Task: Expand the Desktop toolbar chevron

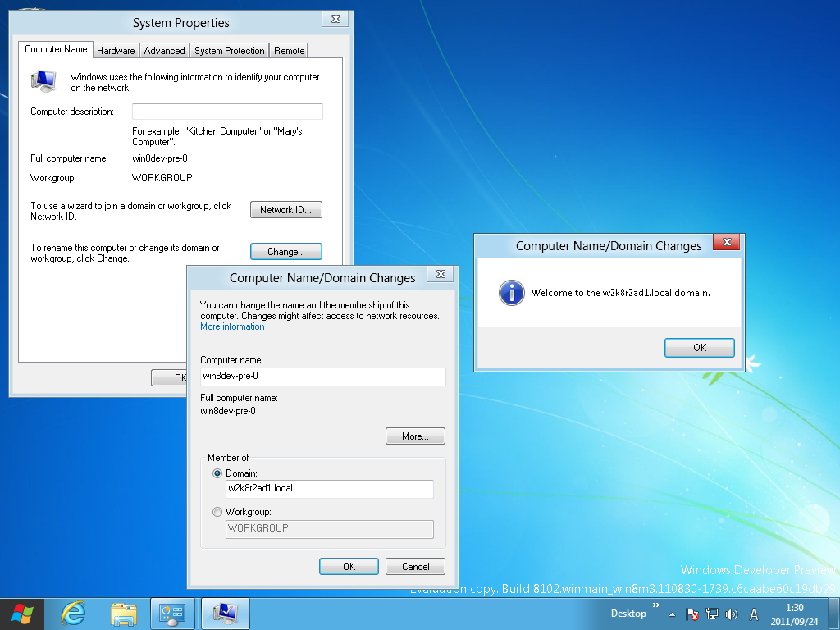Action: click(x=655, y=605)
